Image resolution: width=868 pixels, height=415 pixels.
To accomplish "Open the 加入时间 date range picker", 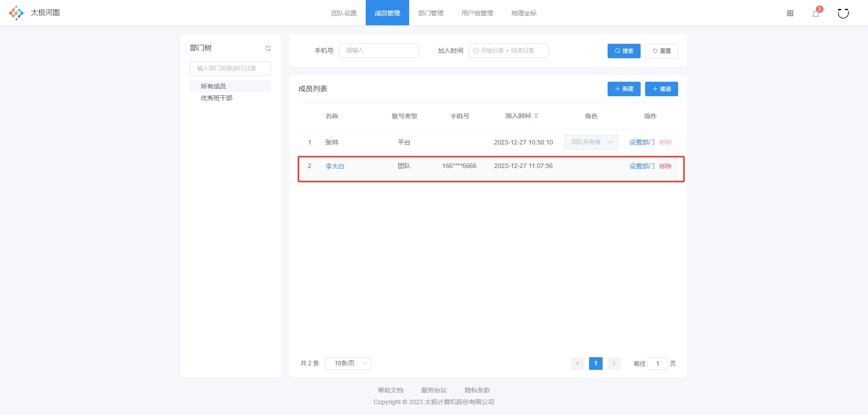I will [x=509, y=51].
